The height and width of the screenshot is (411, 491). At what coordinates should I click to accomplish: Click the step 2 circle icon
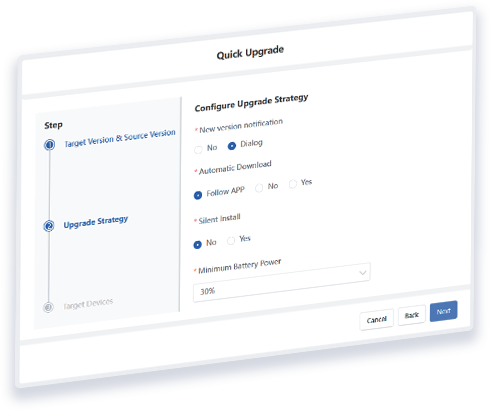point(49,226)
